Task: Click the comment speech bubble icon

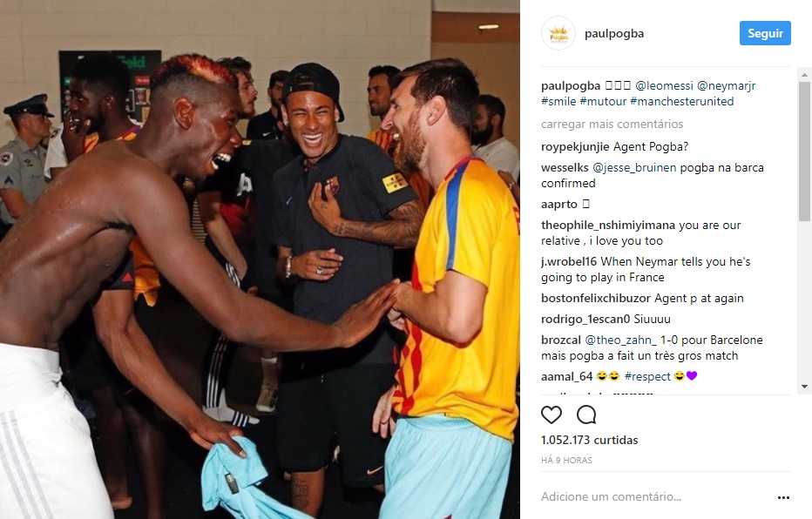Action: point(586,415)
